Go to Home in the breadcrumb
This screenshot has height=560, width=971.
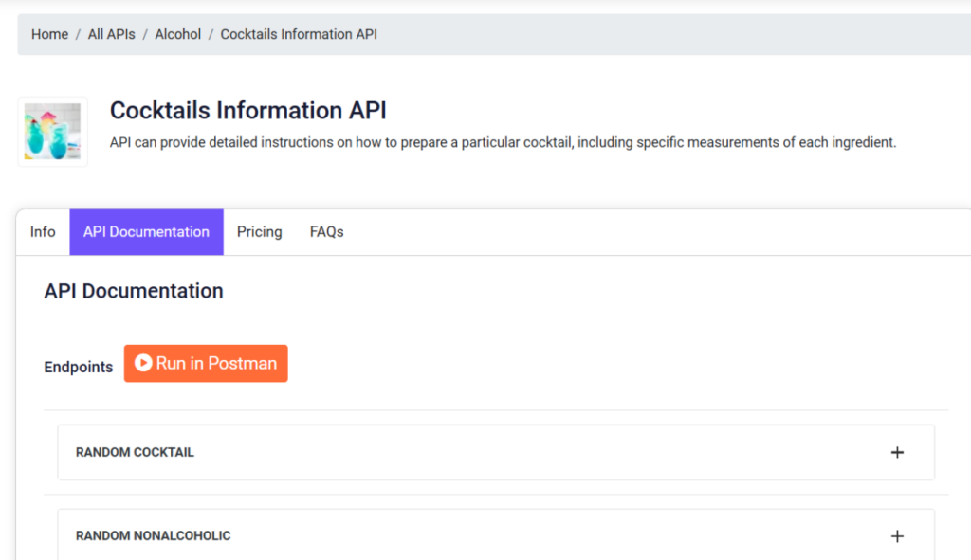tap(49, 35)
